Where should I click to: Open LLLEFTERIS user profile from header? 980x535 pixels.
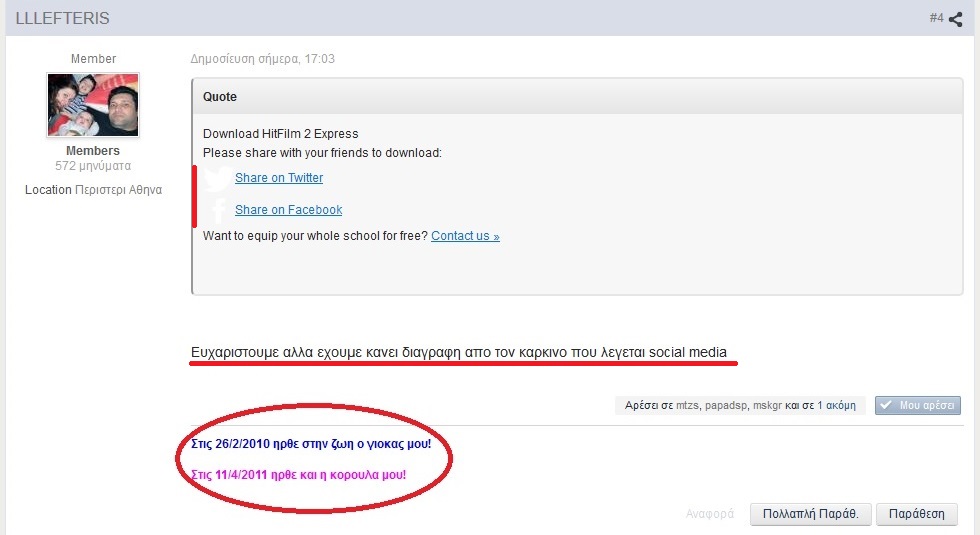[x=62, y=18]
